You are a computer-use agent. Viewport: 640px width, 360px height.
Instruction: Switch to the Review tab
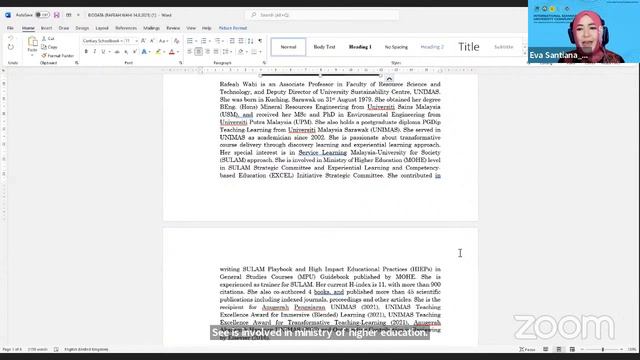[x=173, y=28]
